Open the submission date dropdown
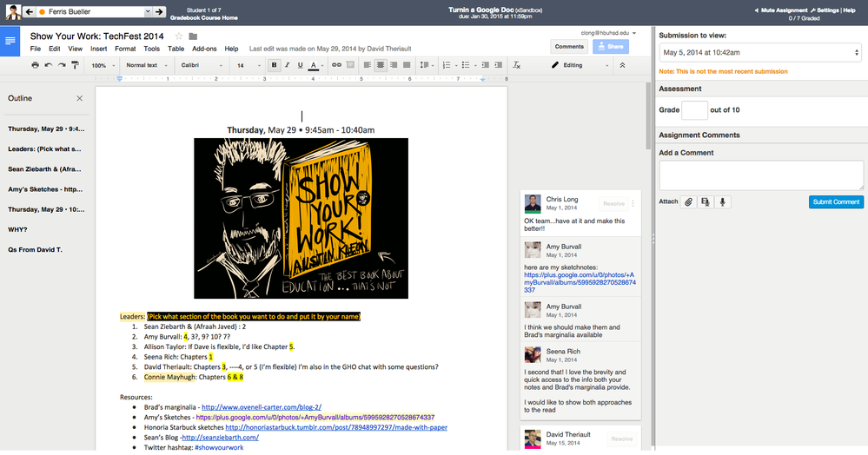Viewport: 868px width, 455px height. (759, 53)
